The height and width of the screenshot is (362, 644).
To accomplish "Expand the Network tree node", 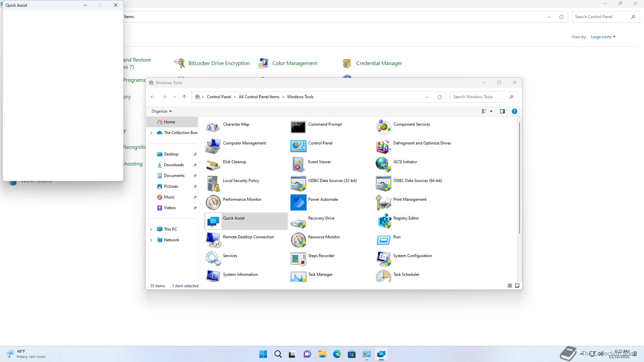I will tap(151, 240).
